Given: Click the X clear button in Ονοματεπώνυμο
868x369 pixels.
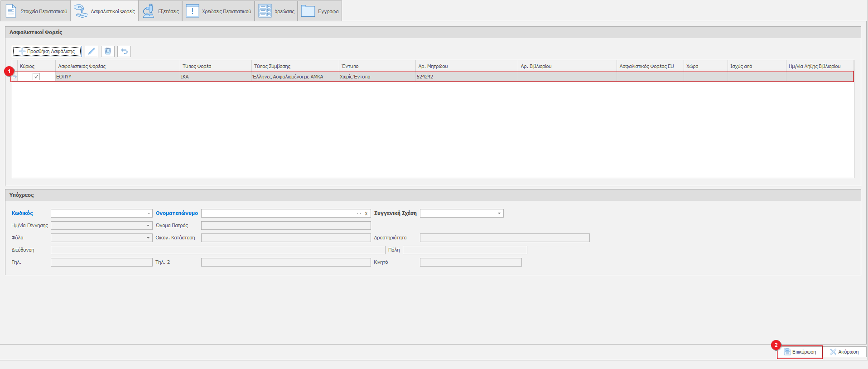Looking at the screenshot, I should pos(366,214).
